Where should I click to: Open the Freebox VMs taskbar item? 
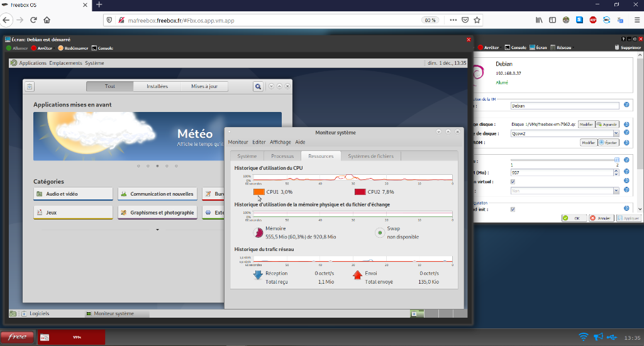tap(70, 337)
